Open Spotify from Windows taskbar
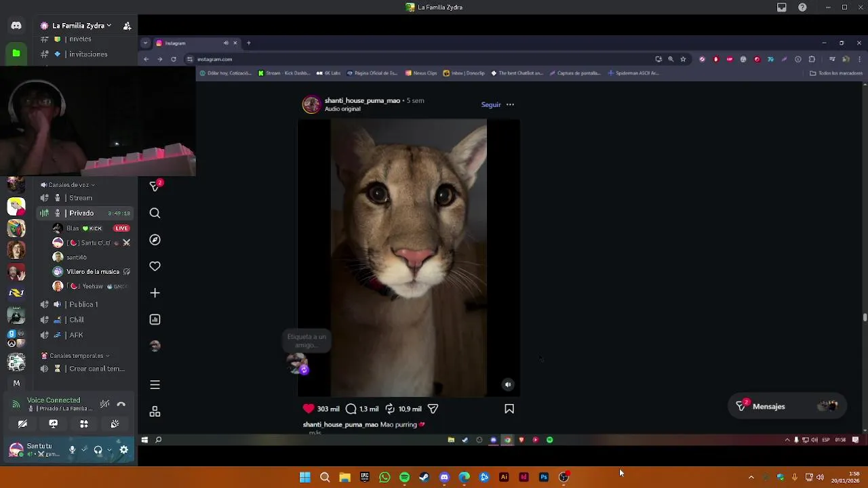The image size is (868, 488). [404, 477]
